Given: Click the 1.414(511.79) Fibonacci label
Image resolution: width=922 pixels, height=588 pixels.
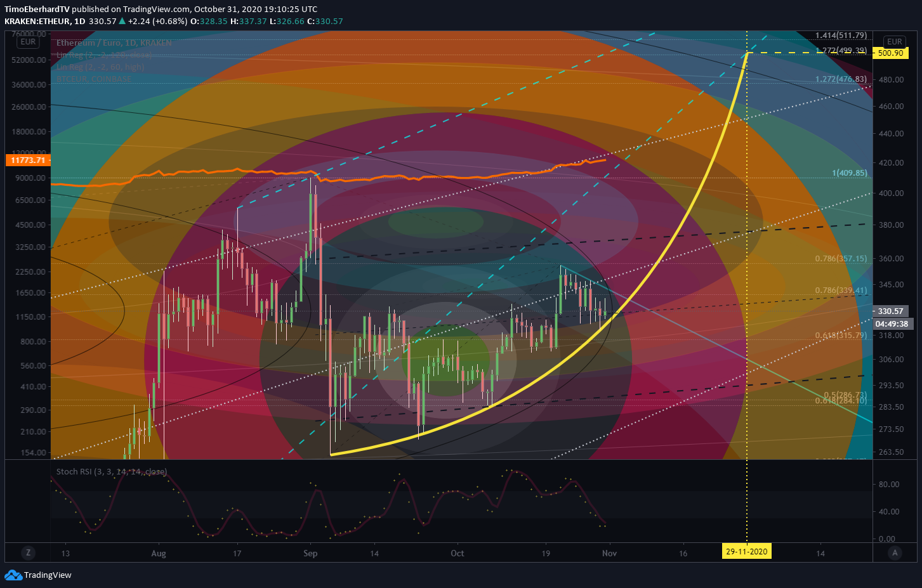Looking at the screenshot, I should (841, 36).
